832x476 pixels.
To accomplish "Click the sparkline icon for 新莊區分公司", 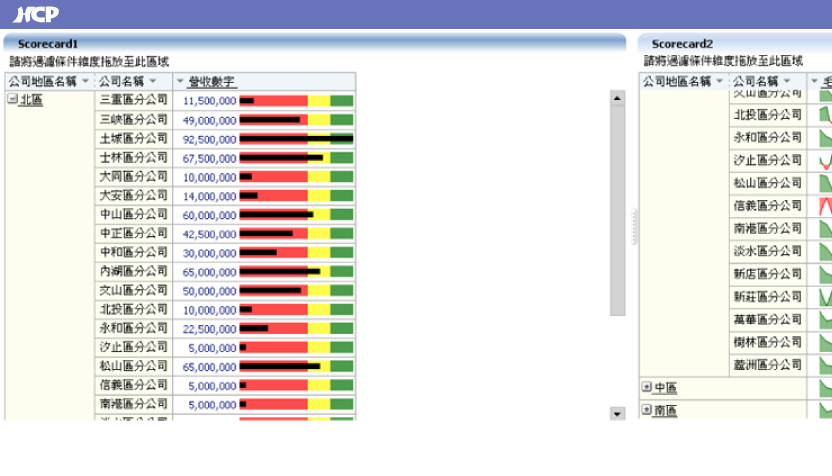I will tap(825, 297).
